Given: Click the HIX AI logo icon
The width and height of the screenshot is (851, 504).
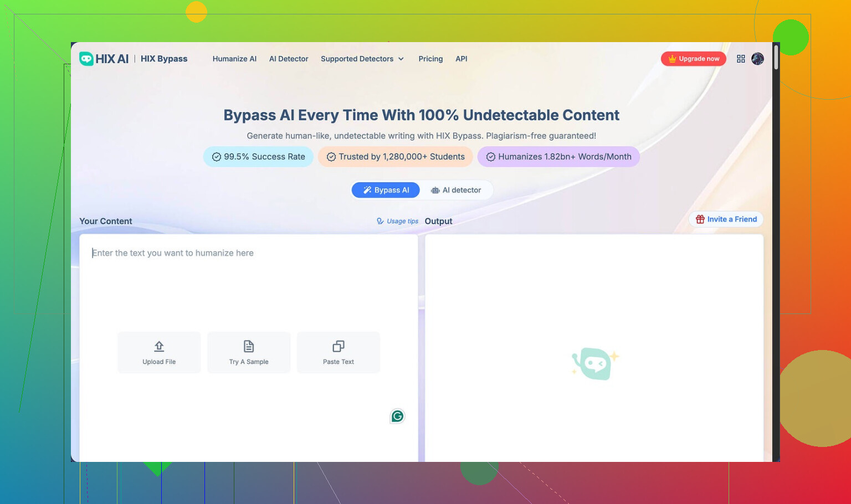Looking at the screenshot, I should point(86,59).
